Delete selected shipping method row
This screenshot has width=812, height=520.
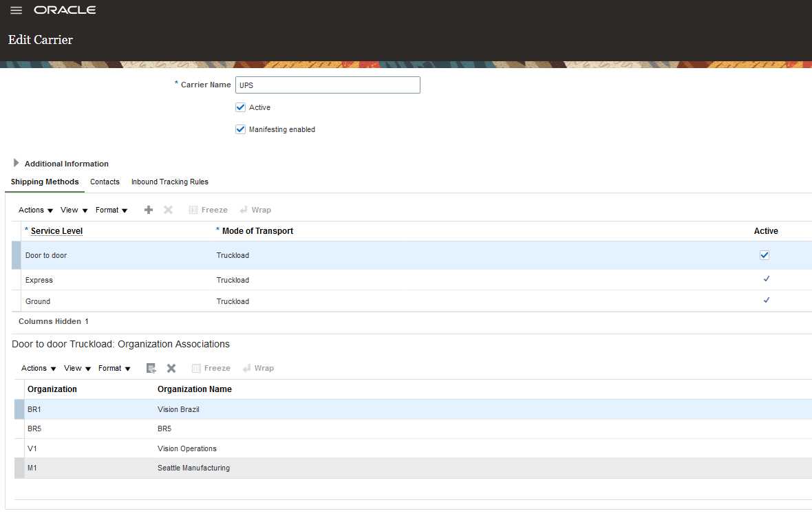(169, 210)
